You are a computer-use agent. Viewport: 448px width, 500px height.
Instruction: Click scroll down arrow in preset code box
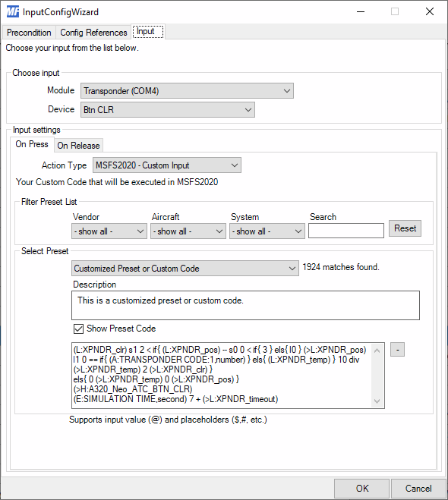tap(377, 401)
